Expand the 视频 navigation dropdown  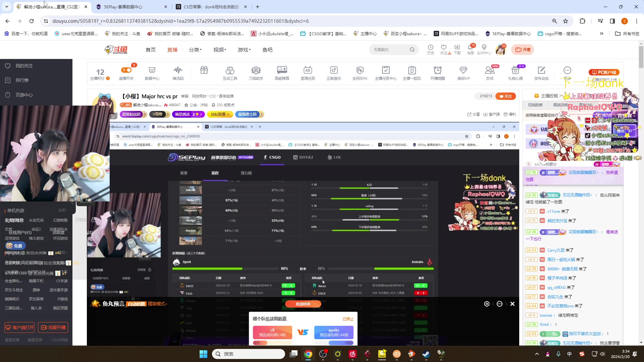click(x=220, y=50)
